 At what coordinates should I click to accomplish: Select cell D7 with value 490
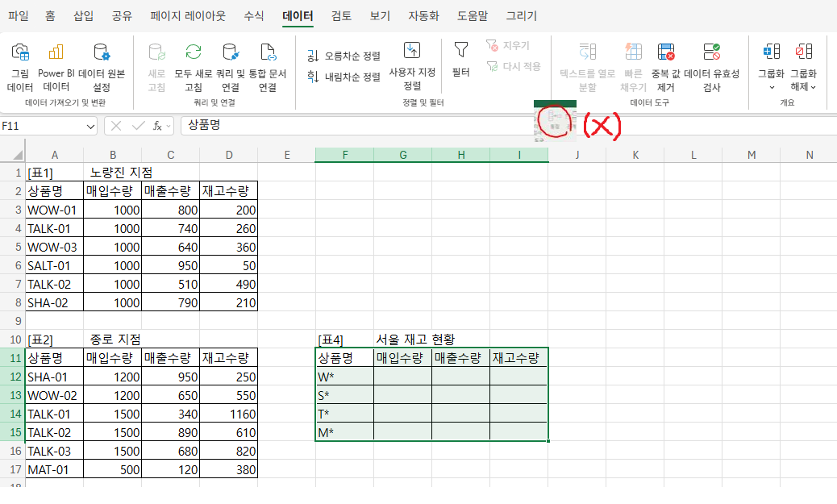point(229,284)
